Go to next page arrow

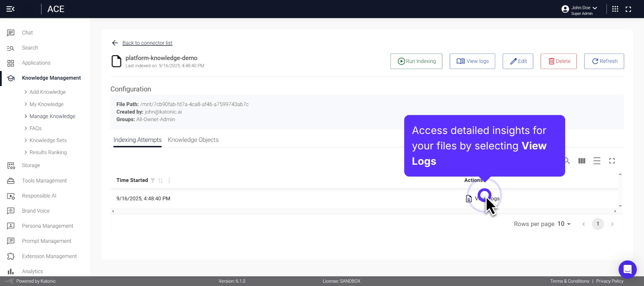pyautogui.click(x=612, y=224)
